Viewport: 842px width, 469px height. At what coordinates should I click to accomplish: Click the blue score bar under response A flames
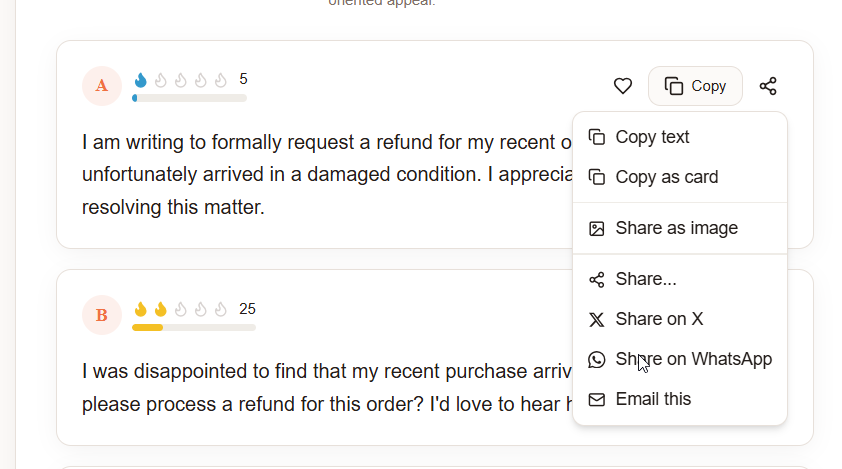pos(135,98)
